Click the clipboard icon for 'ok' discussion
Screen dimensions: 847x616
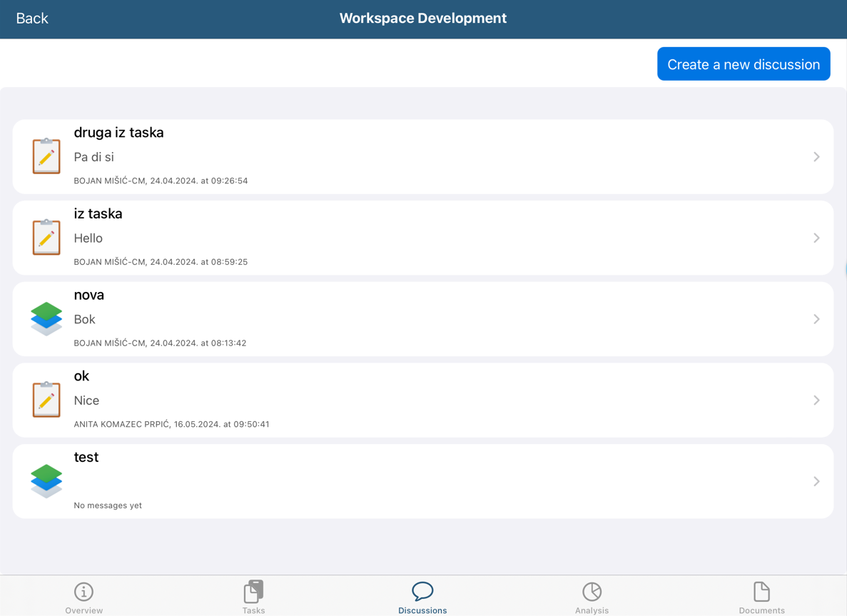point(46,399)
